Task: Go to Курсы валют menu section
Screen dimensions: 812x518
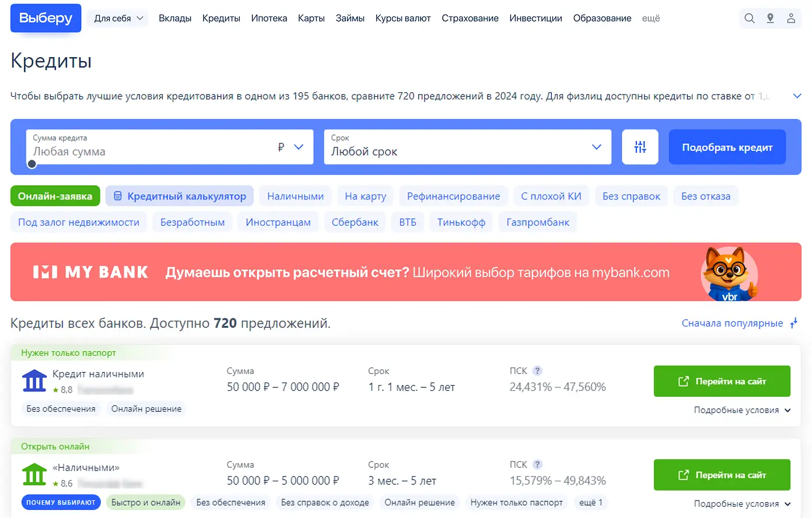Action: coord(402,19)
